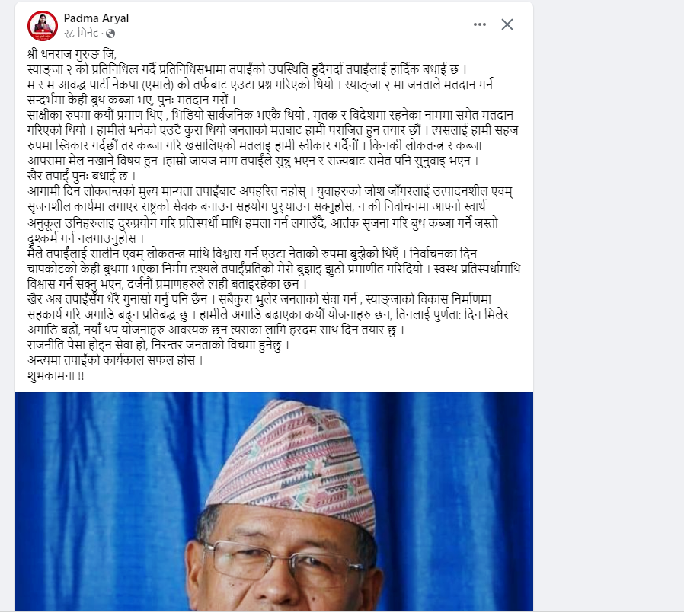This screenshot has width=684, height=616.
Task: Click the line starting खैर अब तपाईंसँग धेरै गुनासो
Action: pyautogui.click(x=260, y=299)
